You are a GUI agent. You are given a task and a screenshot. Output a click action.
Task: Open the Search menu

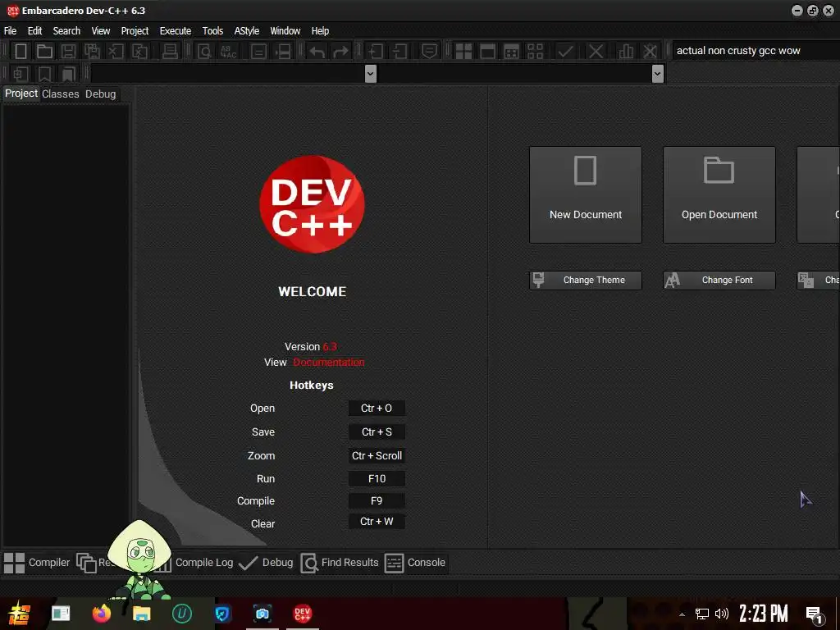66,31
